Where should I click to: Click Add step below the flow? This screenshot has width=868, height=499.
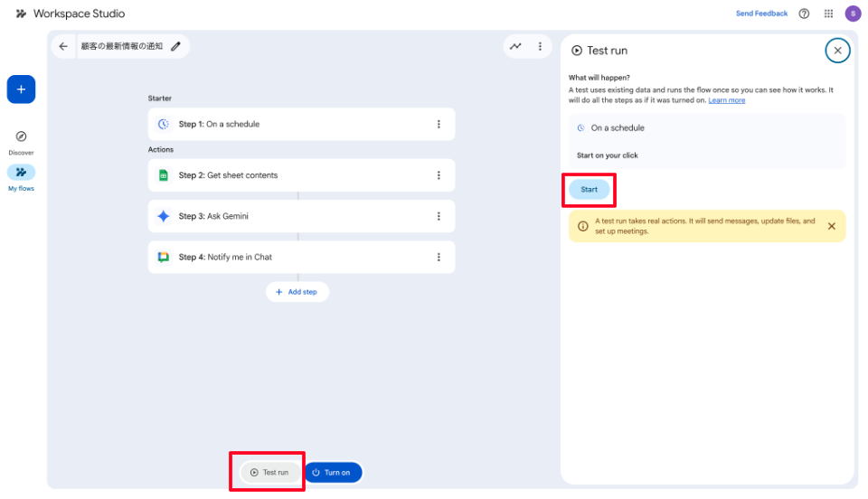point(297,292)
